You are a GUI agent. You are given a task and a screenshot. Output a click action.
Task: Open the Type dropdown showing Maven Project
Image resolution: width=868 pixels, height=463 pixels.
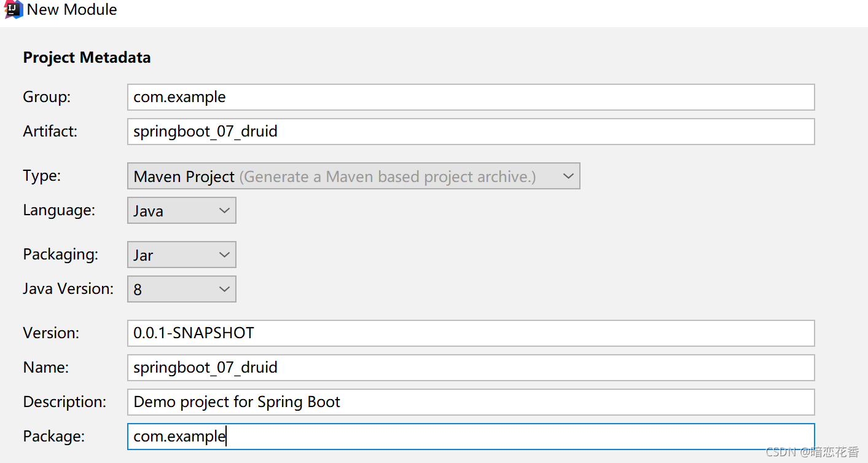pos(353,176)
